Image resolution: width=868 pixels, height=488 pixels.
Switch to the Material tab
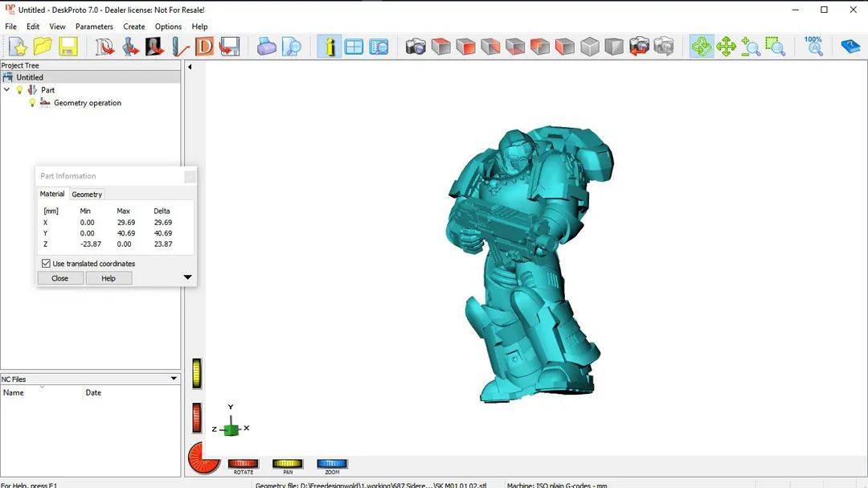click(52, 194)
